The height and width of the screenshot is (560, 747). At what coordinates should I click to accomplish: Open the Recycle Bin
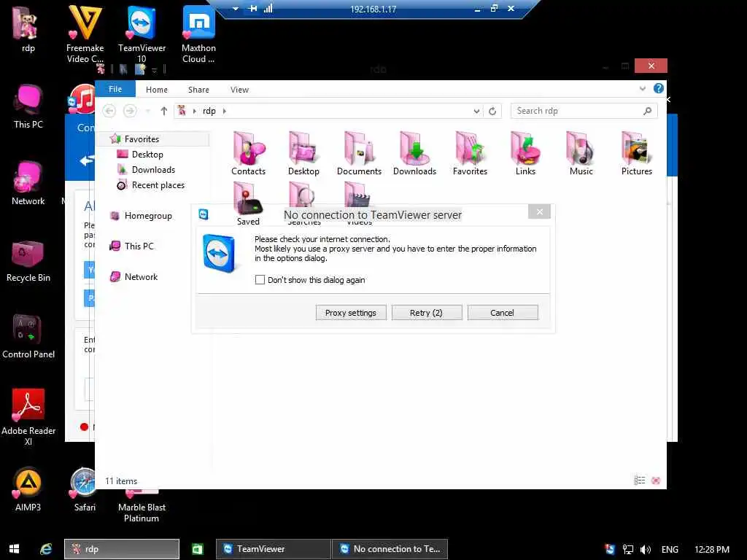(28, 261)
